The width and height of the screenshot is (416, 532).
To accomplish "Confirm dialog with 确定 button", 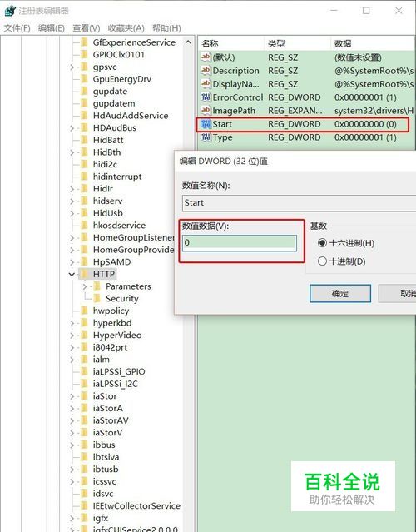I will [340, 293].
